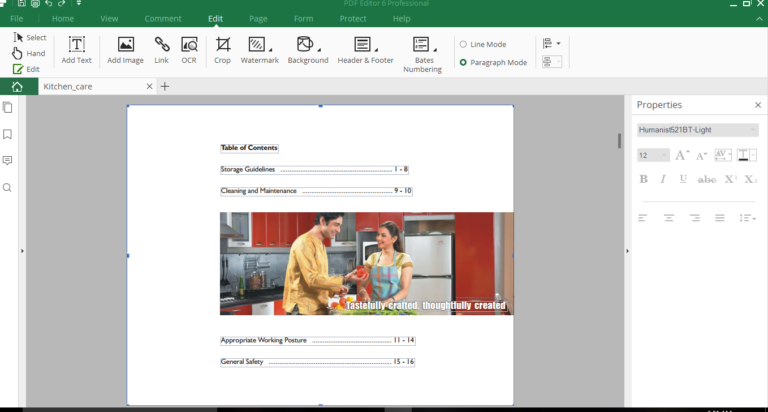Expand the left side panel
The height and width of the screenshot is (412, 768).
click(22, 251)
